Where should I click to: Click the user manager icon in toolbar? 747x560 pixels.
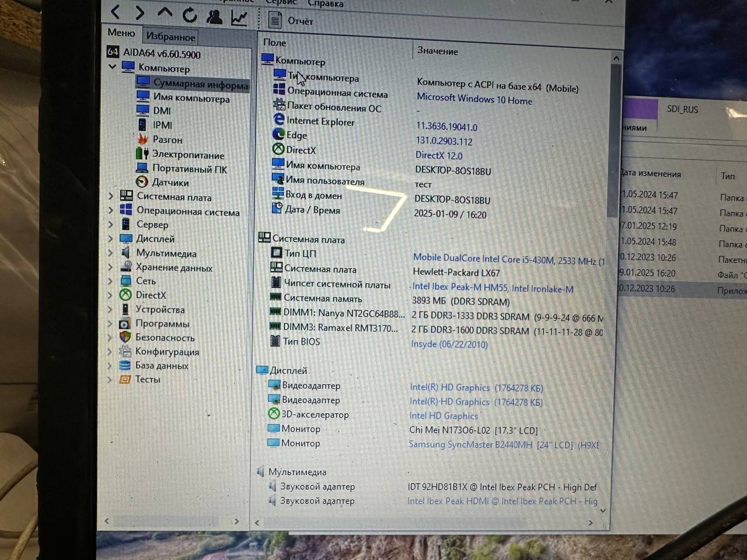click(x=214, y=16)
